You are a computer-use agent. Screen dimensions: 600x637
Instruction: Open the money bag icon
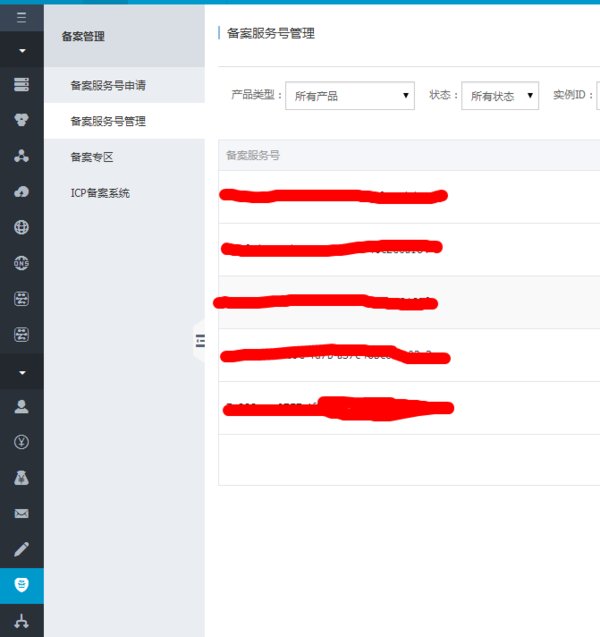click(x=22, y=478)
